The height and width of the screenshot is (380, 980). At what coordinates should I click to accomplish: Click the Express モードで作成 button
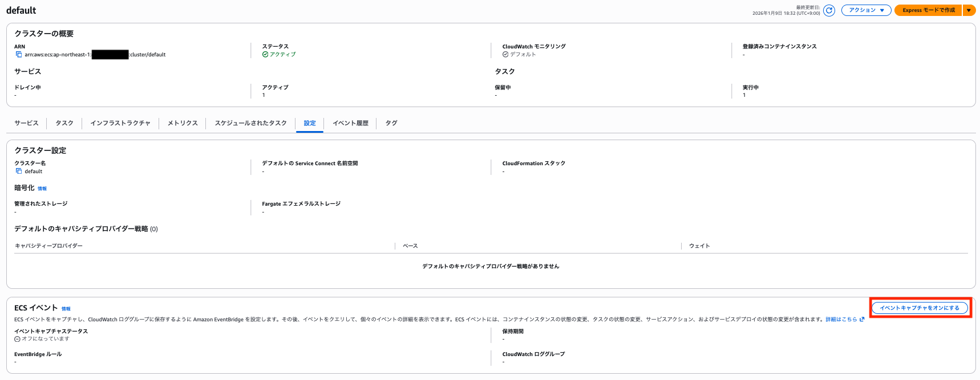[x=928, y=10]
